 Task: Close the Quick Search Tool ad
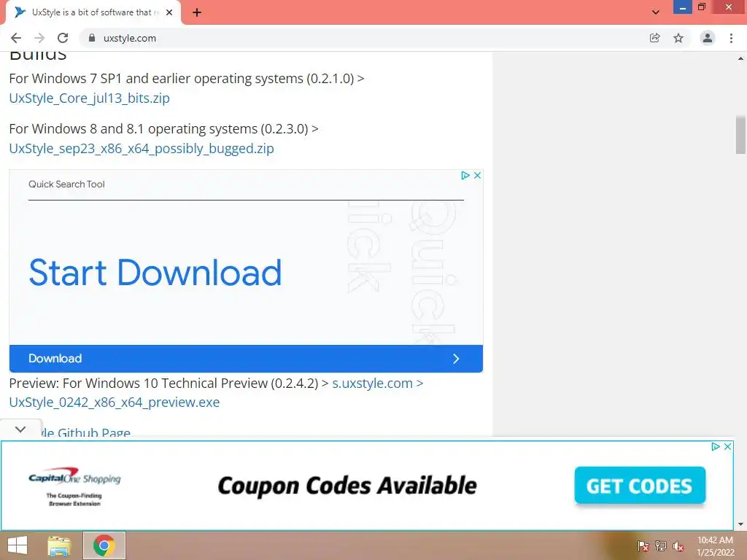pos(477,175)
